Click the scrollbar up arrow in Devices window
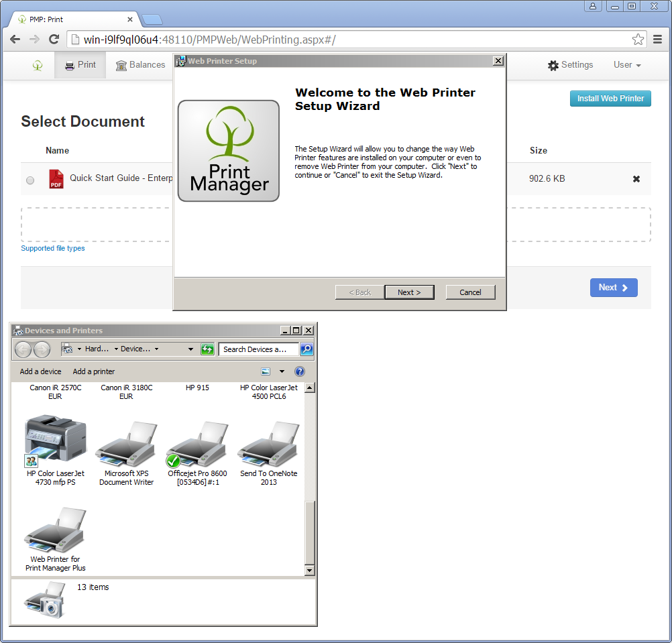Viewport: 672px width, 643px height. tap(309, 388)
